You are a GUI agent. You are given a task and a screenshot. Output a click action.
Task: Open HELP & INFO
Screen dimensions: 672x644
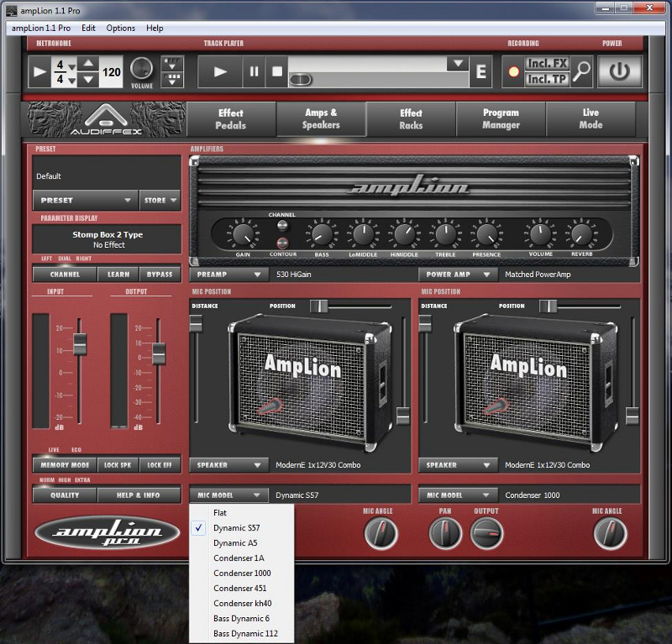pyautogui.click(x=139, y=495)
